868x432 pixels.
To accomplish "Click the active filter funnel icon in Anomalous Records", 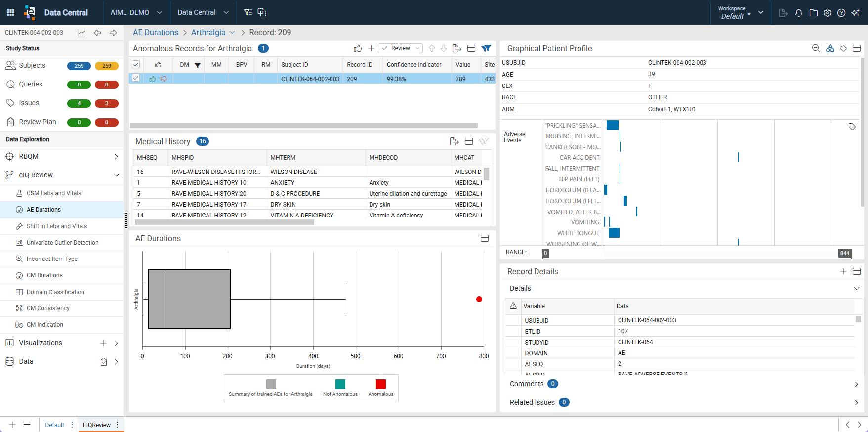I will click(486, 48).
